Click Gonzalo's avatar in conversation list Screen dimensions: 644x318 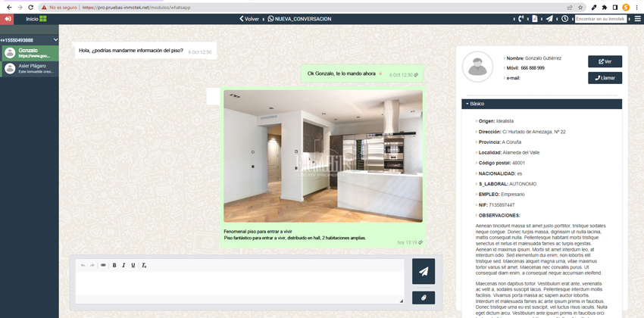[x=10, y=53]
